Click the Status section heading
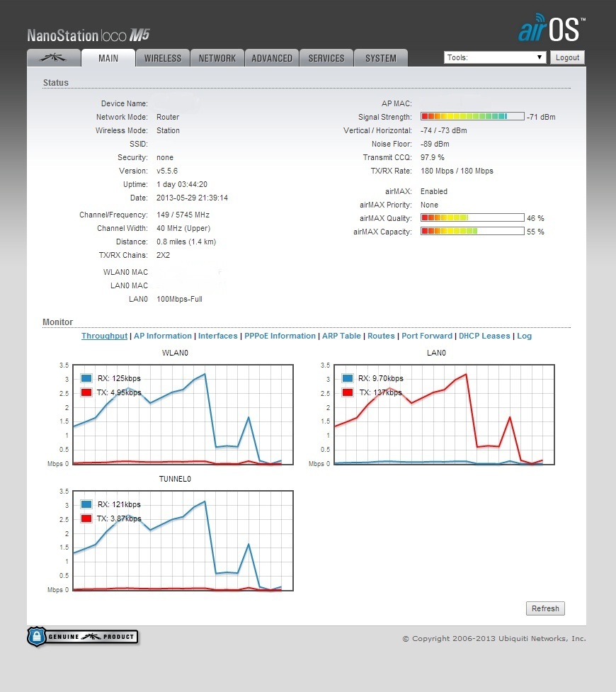 point(56,83)
